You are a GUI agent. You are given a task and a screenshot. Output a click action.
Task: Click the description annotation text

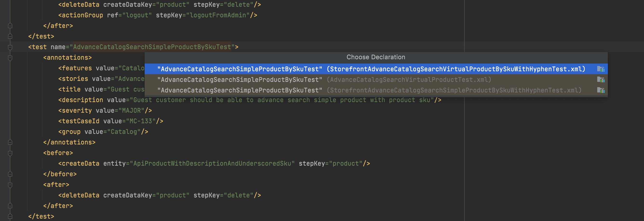pos(282,100)
